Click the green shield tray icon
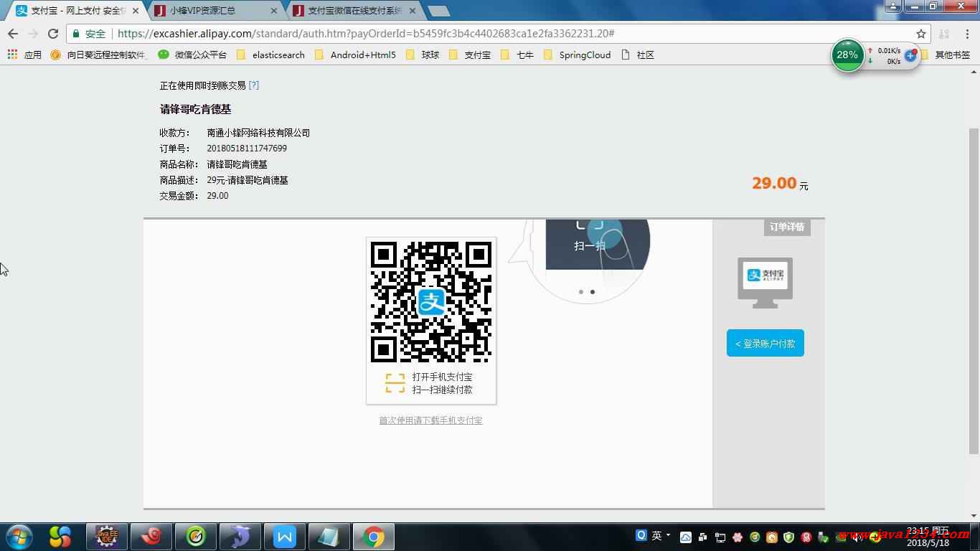980x551 pixels. (789, 537)
